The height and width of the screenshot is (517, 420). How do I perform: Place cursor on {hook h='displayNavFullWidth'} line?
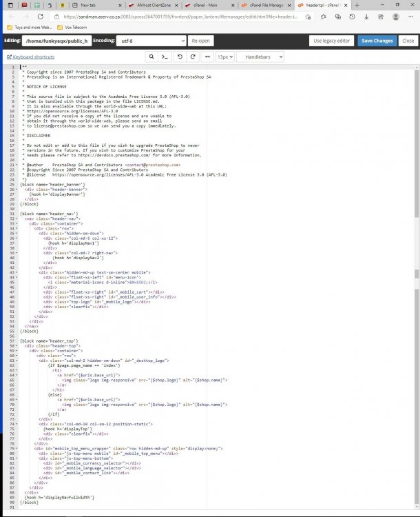[x=59, y=497]
